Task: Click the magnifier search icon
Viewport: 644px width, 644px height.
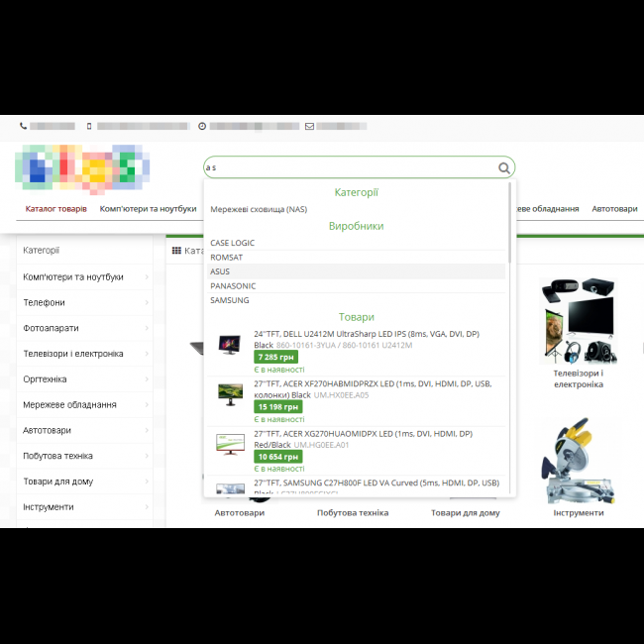Action: coord(504,168)
